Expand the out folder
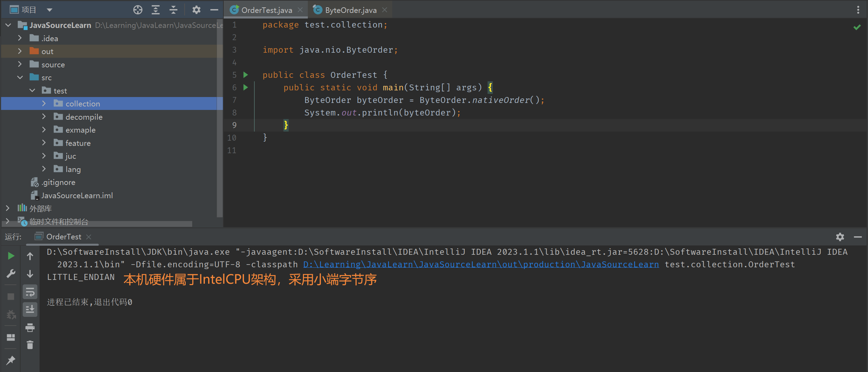 (x=20, y=51)
